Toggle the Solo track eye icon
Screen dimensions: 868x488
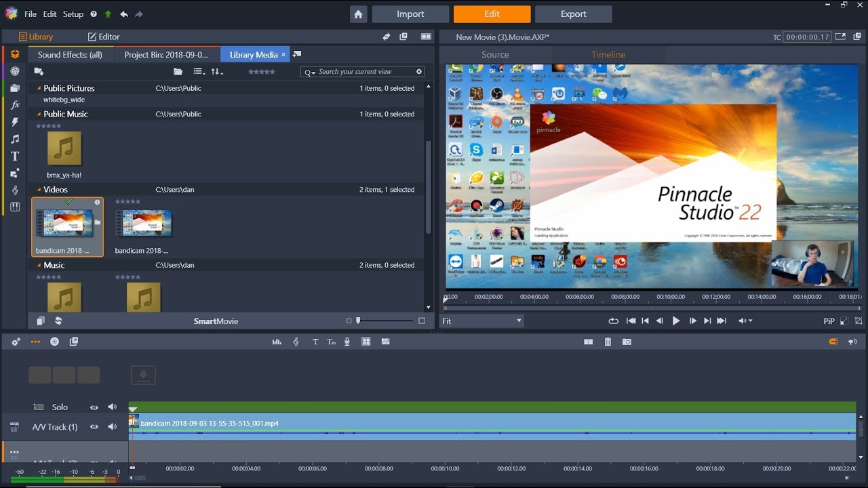pyautogui.click(x=94, y=407)
